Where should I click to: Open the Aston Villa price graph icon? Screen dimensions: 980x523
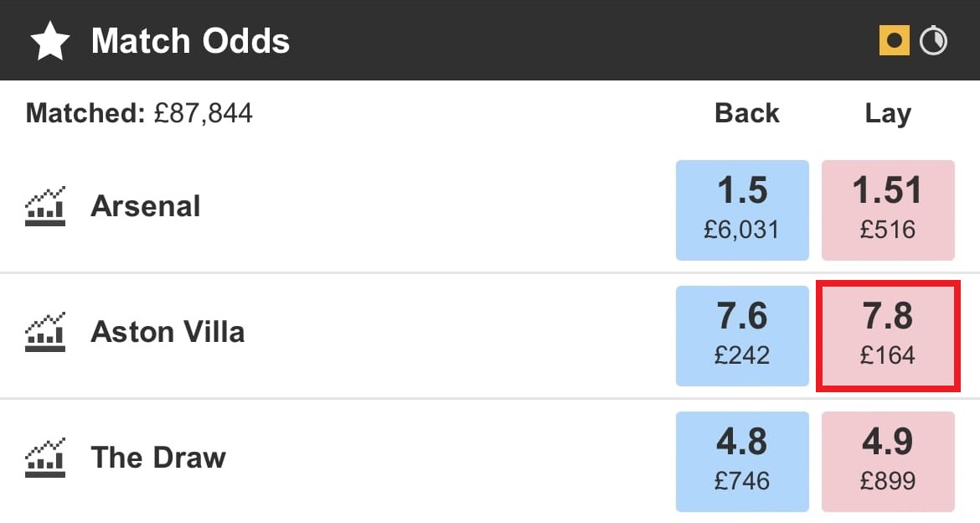pos(45,333)
